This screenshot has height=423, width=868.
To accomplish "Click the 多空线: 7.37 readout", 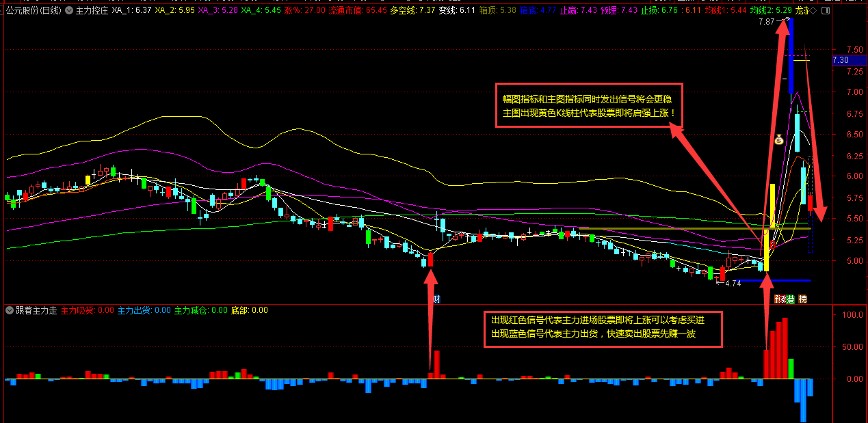I will coord(412,11).
